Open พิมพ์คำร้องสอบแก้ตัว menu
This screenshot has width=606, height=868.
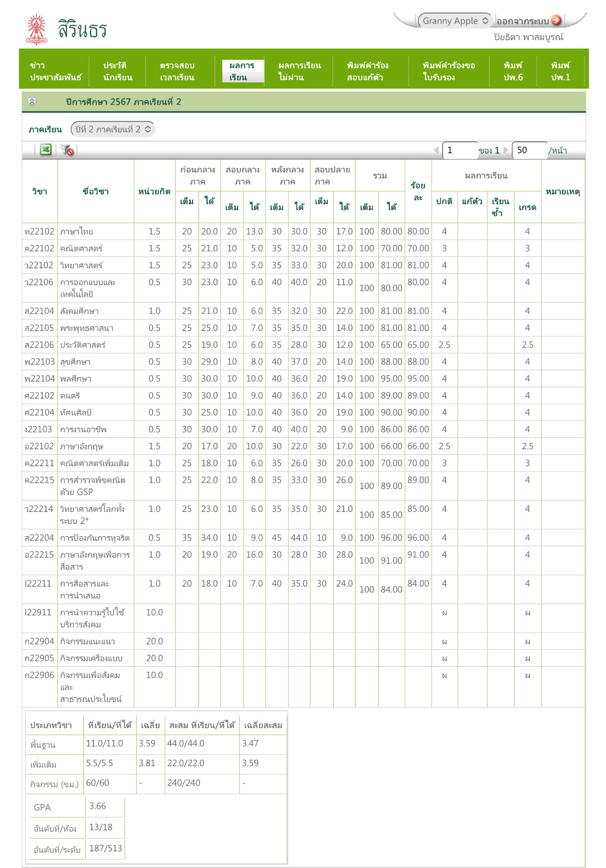[x=367, y=71]
